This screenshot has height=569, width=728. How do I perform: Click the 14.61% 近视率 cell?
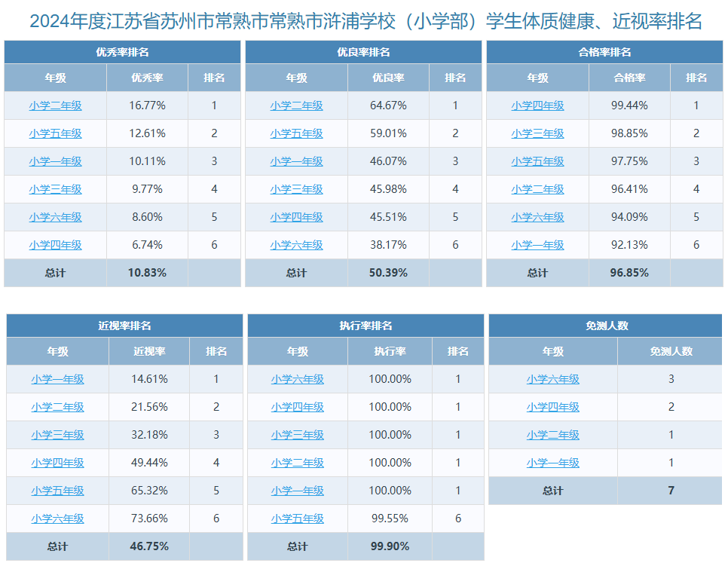149,379
